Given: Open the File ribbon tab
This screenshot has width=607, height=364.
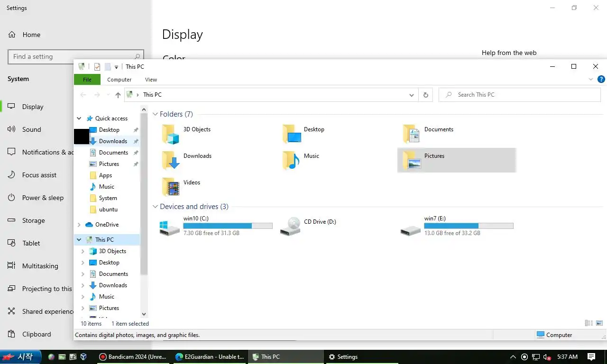Looking at the screenshot, I should coord(87,80).
